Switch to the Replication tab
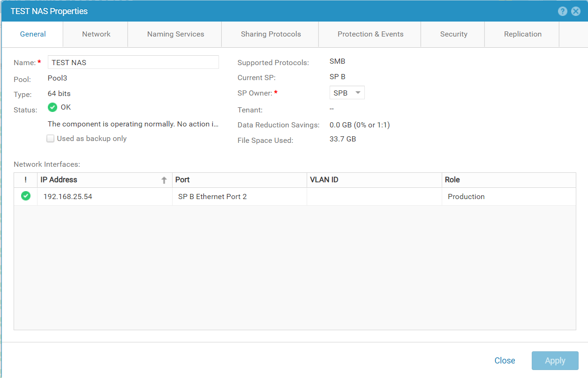This screenshot has height=378, width=588. pyautogui.click(x=522, y=34)
